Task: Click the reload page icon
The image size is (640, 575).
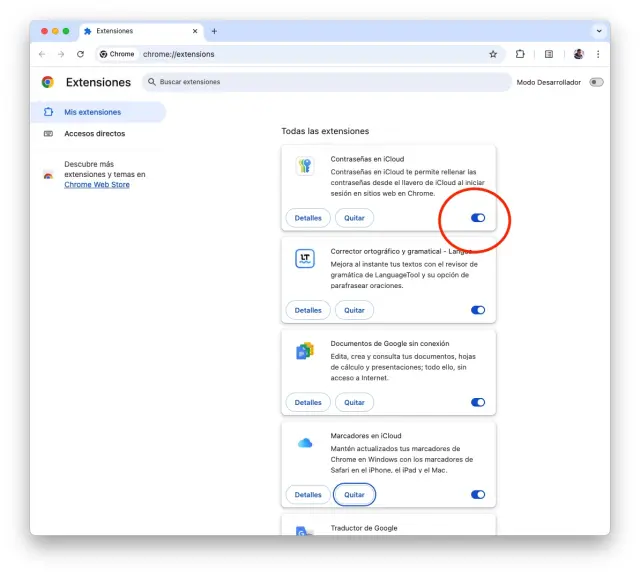Action: click(x=80, y=54)
